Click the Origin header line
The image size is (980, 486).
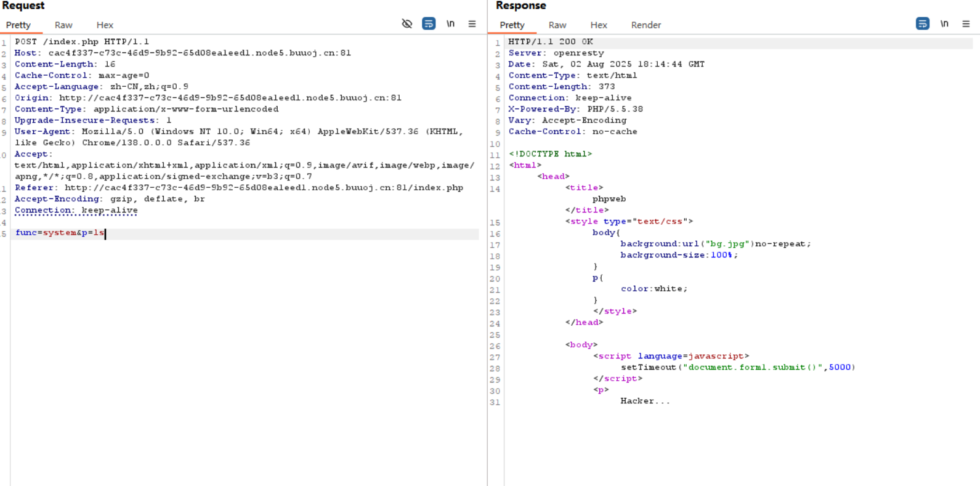click(x=208, y=98)
